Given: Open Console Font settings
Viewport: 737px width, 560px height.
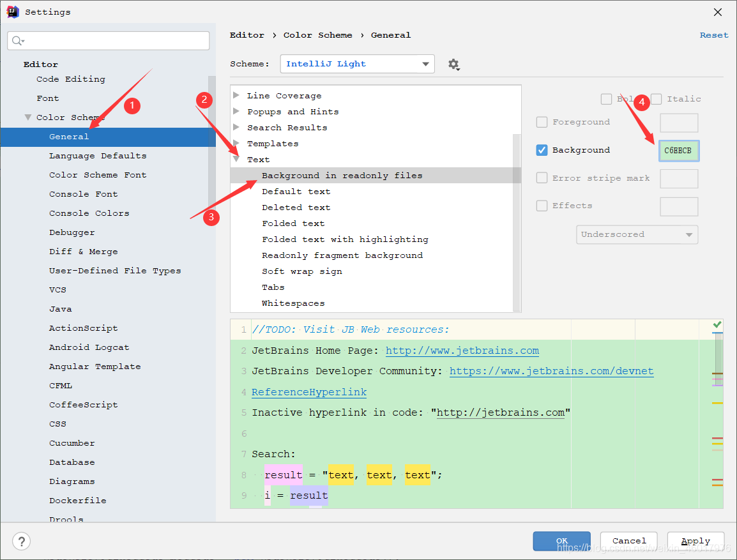Looking at the screenshot, I should tap(83, 195).
